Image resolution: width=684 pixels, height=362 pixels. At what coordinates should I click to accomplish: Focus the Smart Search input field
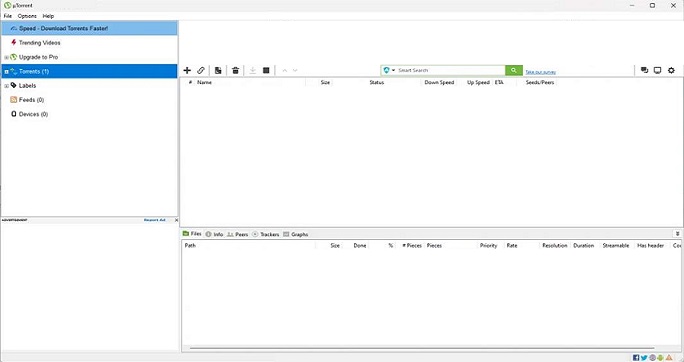(x=450, y=70)
